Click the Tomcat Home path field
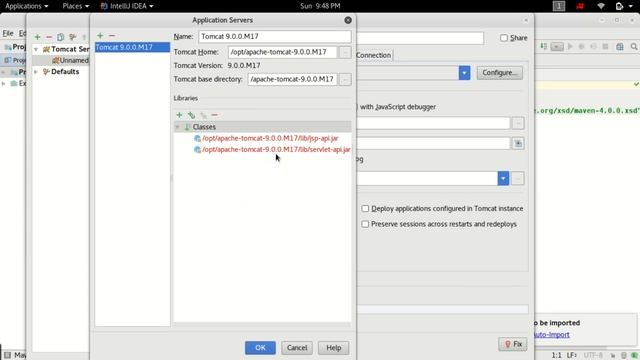Image resolution: width=640 pixels, height=360 pixels. pyautogui.click(x=282, y=52)
